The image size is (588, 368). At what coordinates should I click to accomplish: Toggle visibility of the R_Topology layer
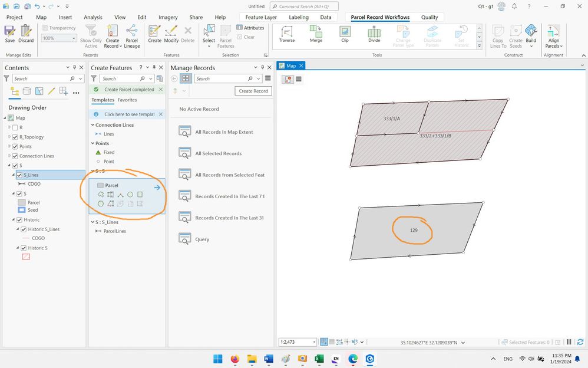15,137
